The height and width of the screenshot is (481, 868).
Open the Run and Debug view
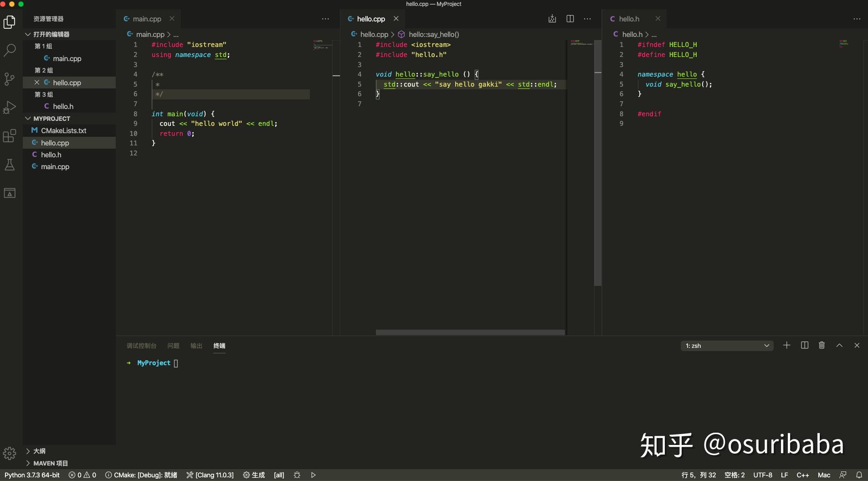[x=10, y=108]
